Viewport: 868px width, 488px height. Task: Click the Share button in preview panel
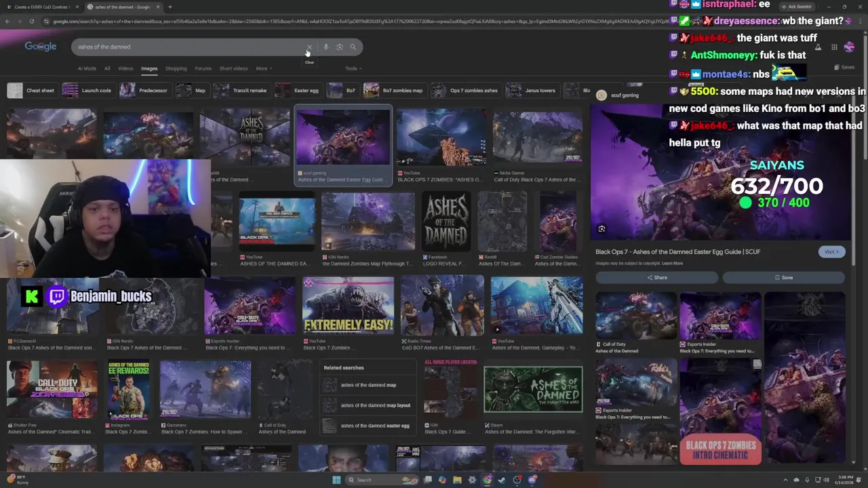(657, 277)
